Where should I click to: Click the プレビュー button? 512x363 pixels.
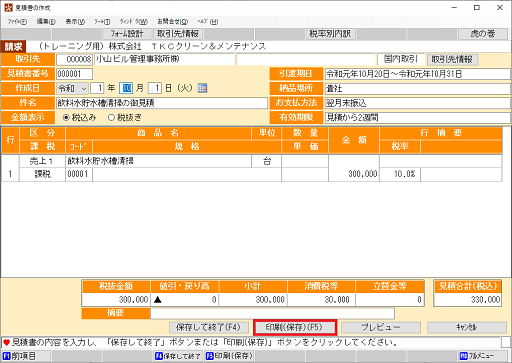381,327
